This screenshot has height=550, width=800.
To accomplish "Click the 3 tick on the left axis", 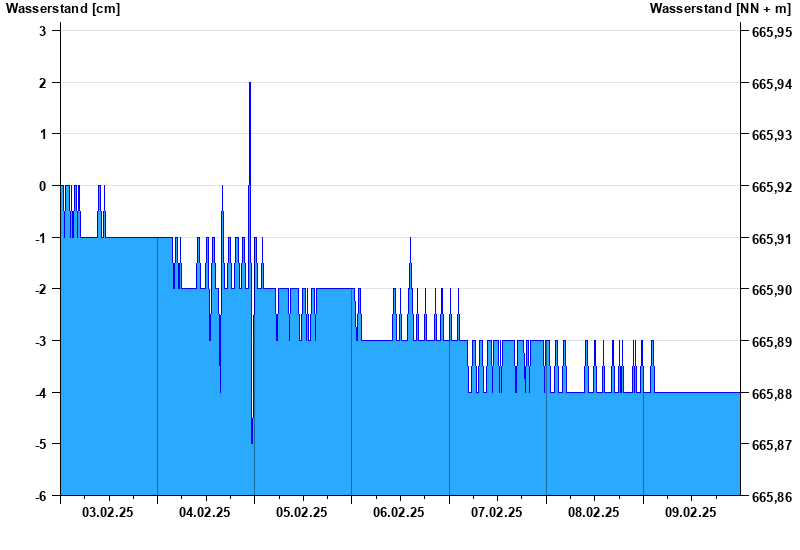I will (x=43, y=30).
